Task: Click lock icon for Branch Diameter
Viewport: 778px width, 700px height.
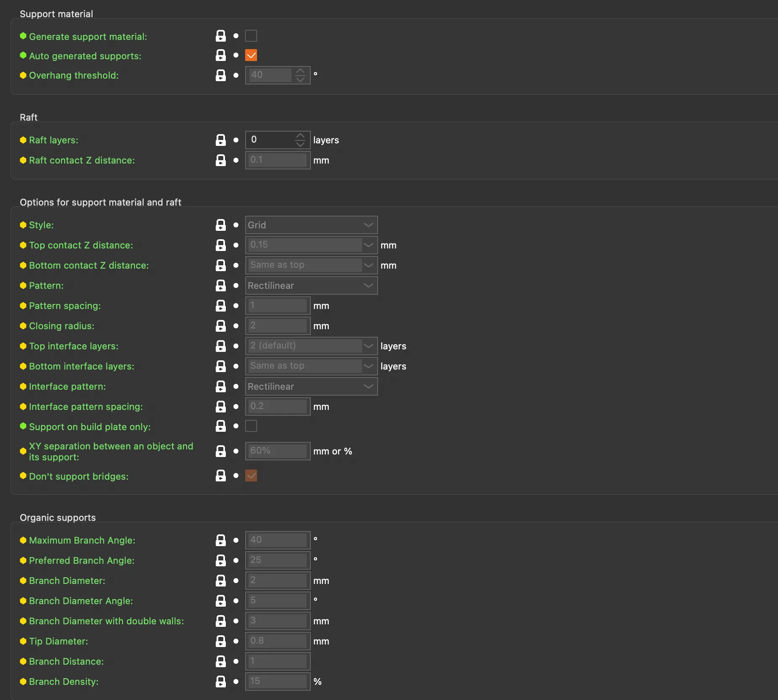Action: click(221, 581)
